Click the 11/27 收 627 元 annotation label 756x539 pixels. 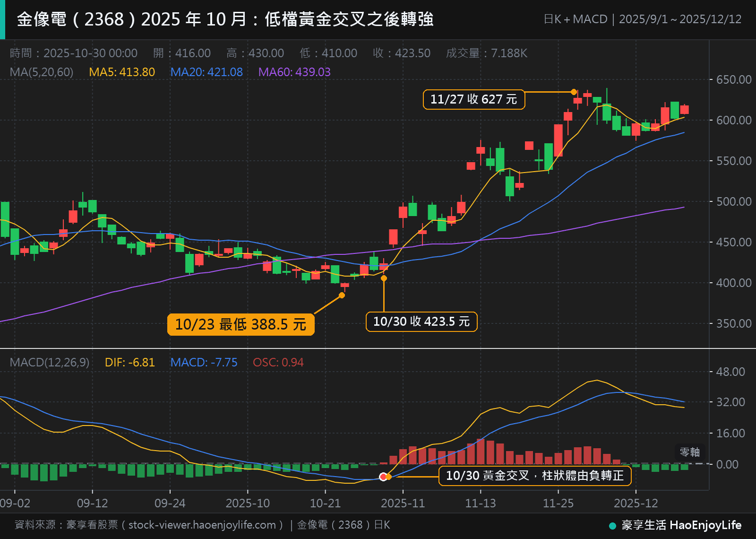click(x=474, y=99)
